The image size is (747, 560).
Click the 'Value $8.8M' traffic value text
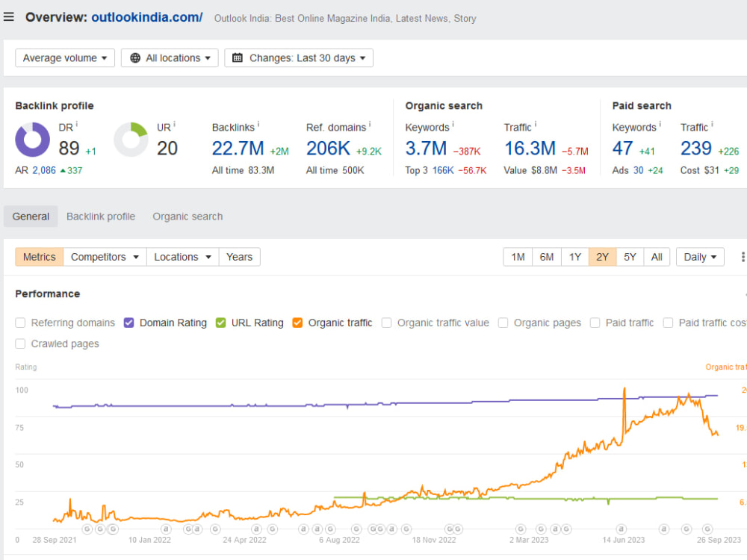[530, 170]
